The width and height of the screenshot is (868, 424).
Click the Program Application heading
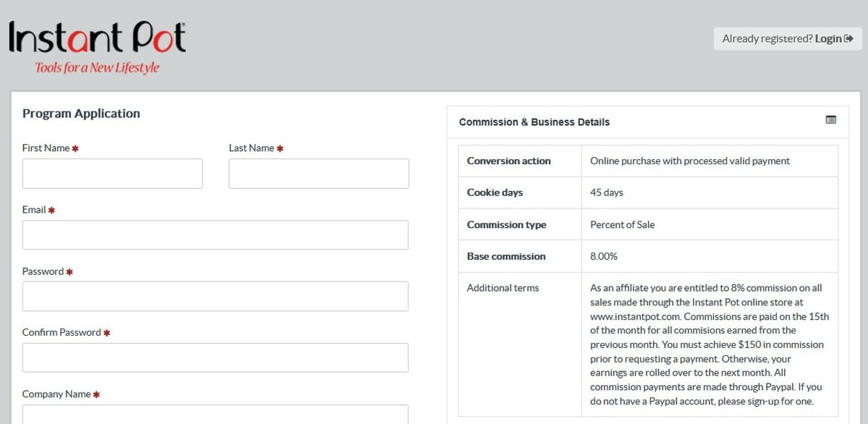(x=81, y=114)
